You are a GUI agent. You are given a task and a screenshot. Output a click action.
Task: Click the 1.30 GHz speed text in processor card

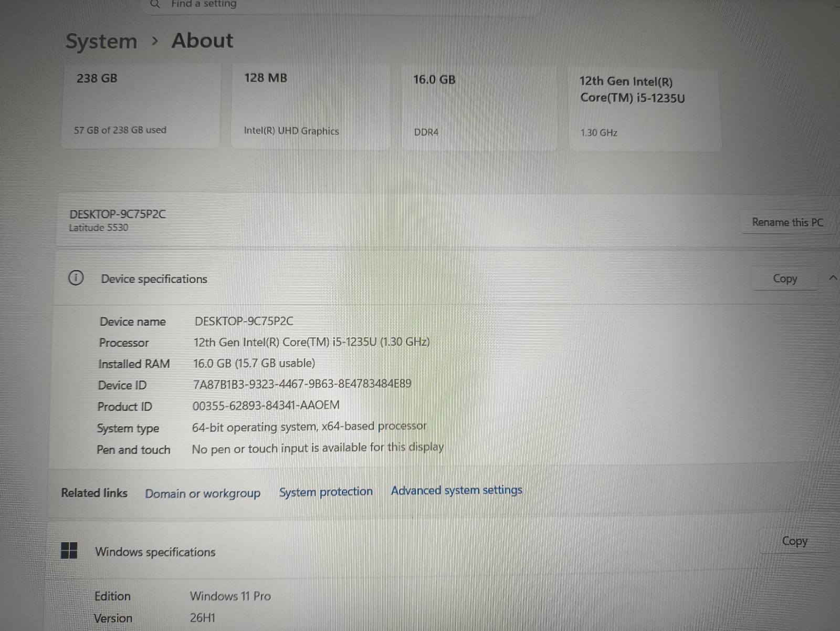pos(599,132)
